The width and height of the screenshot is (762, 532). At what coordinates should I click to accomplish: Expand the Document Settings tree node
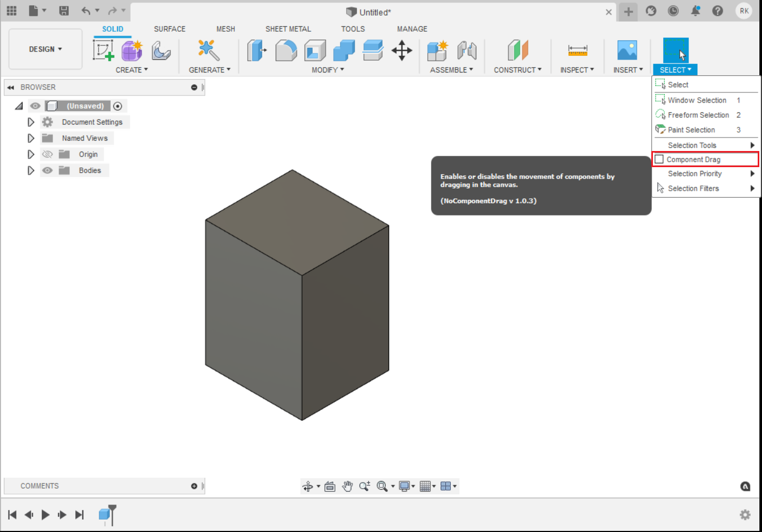pos(31,122)
